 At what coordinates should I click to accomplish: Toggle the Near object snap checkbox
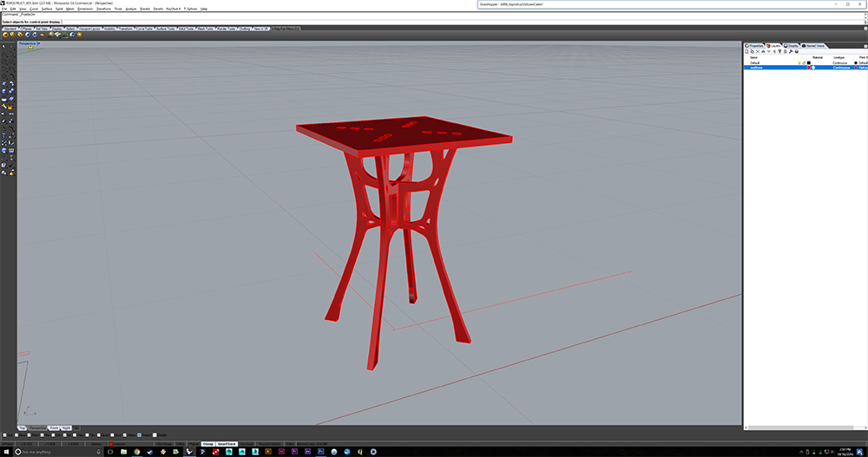[x=16, y=434]
